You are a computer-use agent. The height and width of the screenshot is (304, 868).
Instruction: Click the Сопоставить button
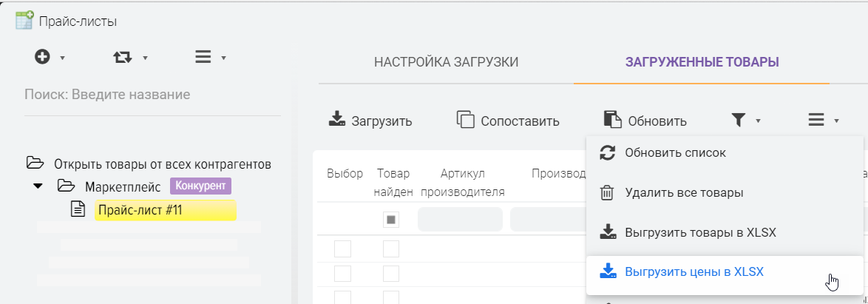click(508, 121)
